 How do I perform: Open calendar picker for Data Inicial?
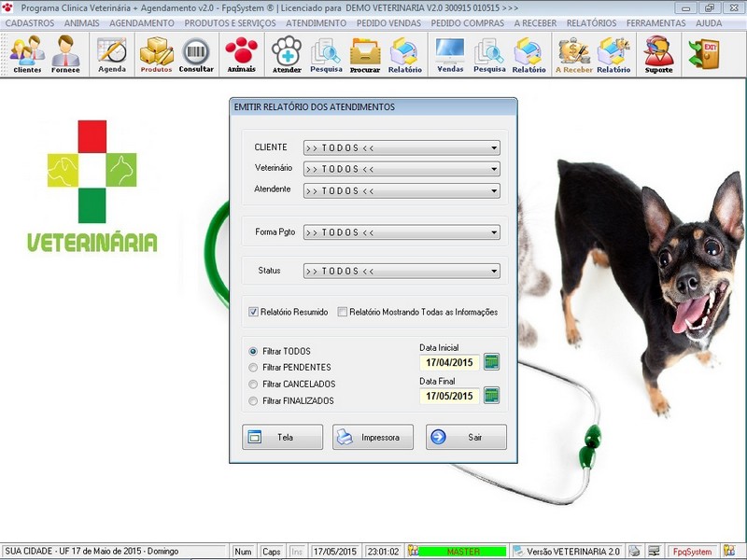tap(491, 362)
